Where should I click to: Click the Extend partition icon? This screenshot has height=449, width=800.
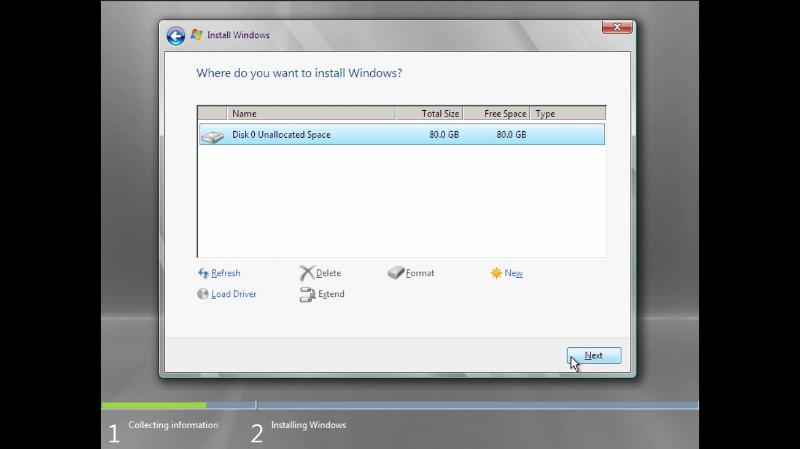click(x=307, y=294)
